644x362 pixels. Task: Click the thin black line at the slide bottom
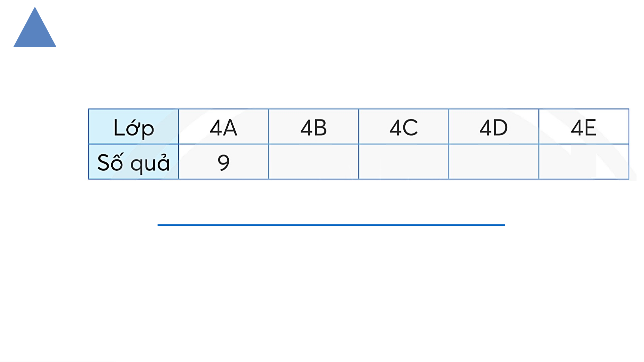pos(57,361)
